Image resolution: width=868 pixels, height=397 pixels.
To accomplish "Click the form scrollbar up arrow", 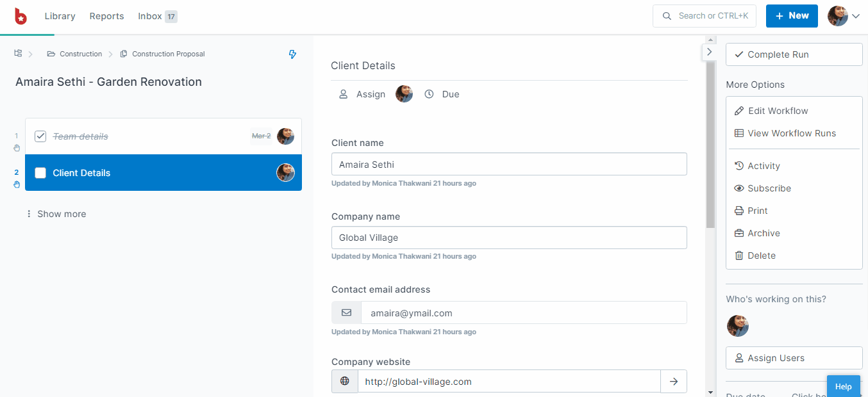I will [x=710, y=40].
